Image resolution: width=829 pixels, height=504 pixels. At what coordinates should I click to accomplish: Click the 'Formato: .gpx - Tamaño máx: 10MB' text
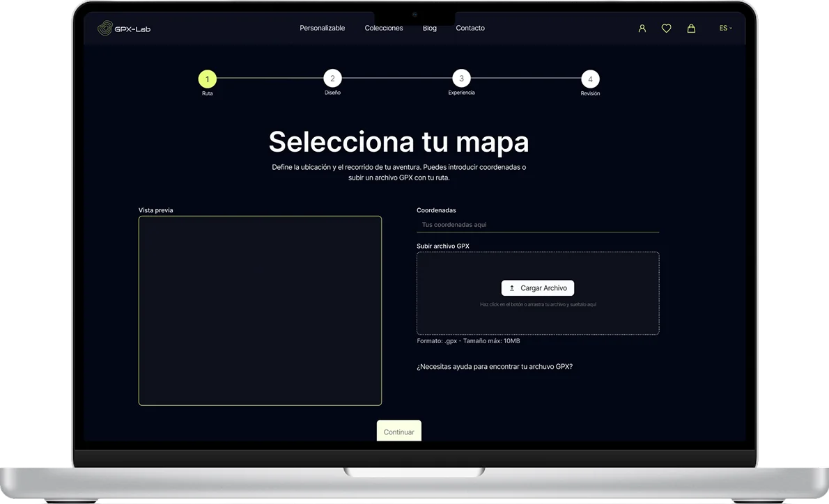point(468,340)
